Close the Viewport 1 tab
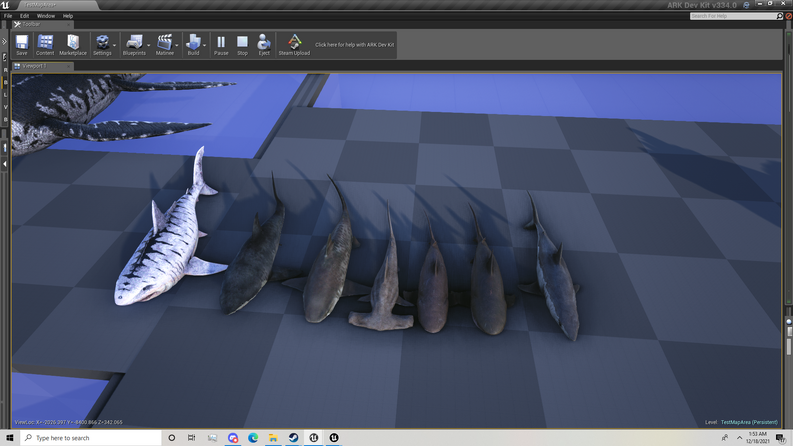The width and height of the screenshot is (793, 446). coord(69,66)
